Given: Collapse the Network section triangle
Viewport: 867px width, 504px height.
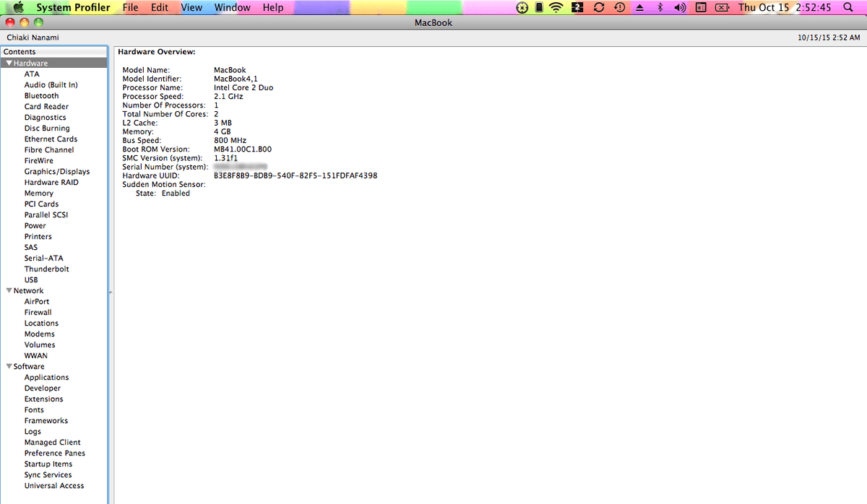Looking at the screenshot, I should (9, 291).
